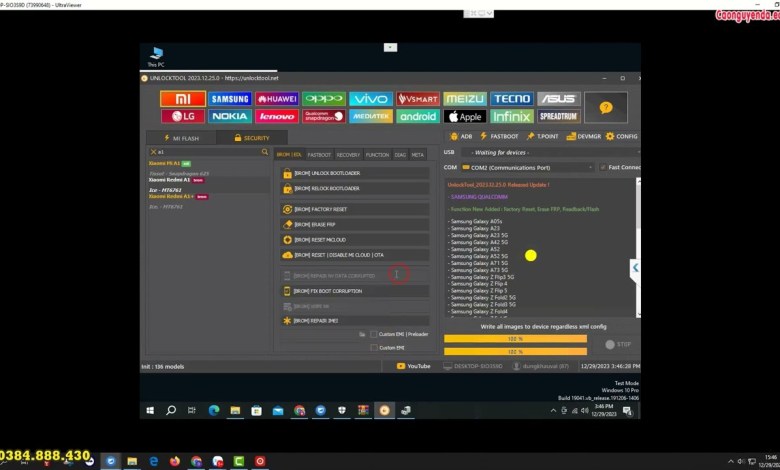This screenshot has width=780, height=470.
Task: Clear the model search with X icon
Action: pos(153,152)
